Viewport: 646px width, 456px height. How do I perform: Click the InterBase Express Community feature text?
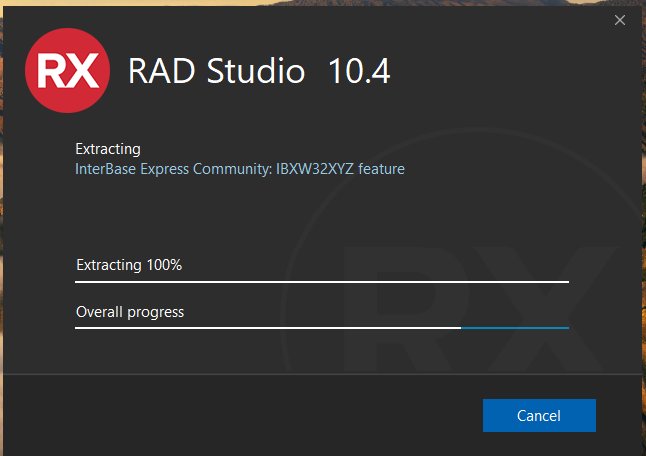click(240, 169)
